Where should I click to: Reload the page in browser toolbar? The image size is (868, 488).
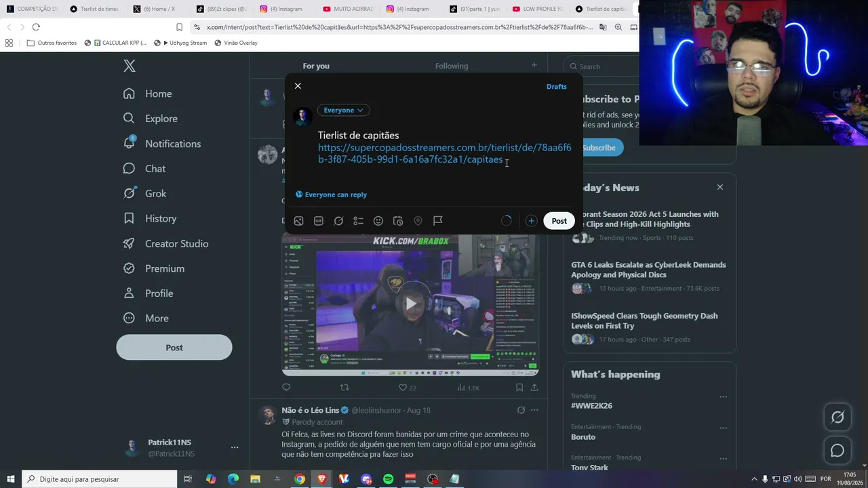coord(36,27)
